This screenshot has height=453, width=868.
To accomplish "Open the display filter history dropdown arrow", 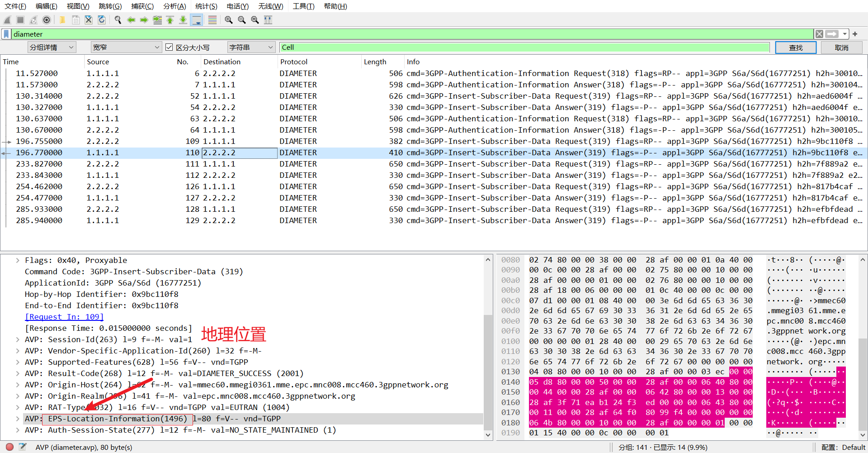I will click(x=844, y=34).
